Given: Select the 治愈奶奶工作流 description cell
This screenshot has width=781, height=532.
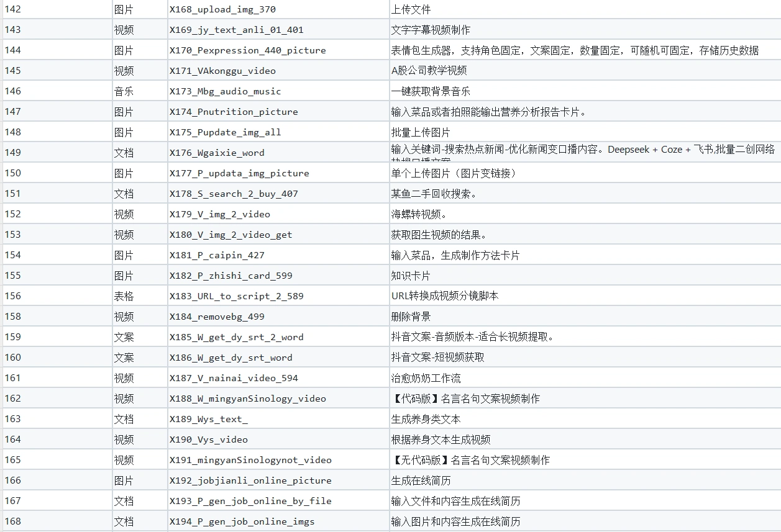Looking at the screenshot, I should pyautogui.click(x=426, y=378).
